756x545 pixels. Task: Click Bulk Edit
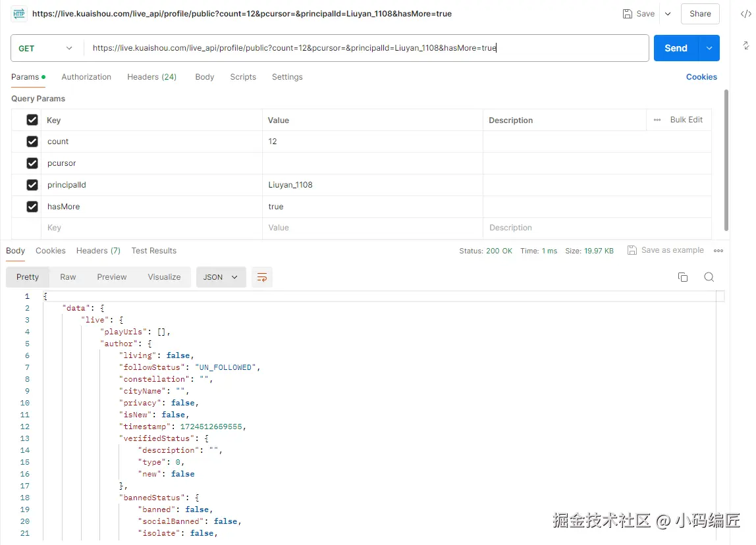pos(686,120)
